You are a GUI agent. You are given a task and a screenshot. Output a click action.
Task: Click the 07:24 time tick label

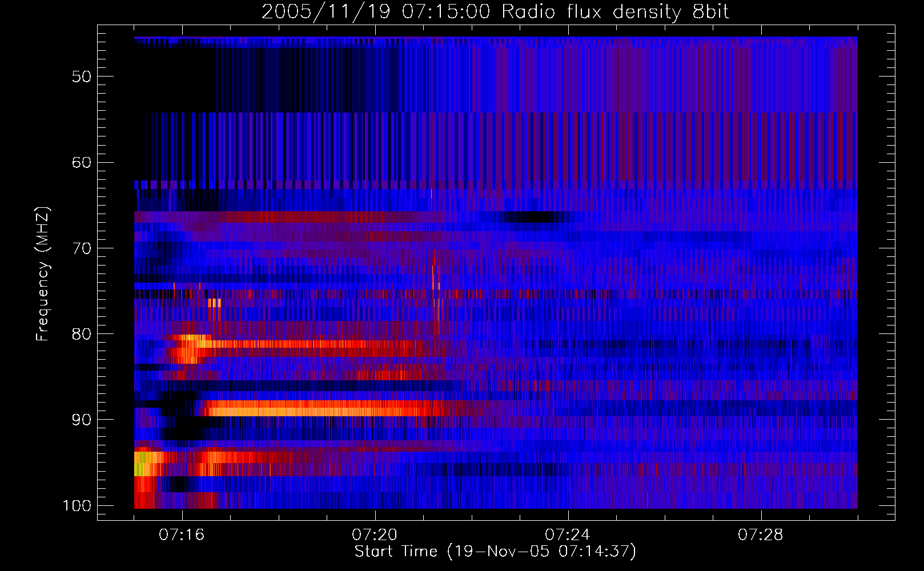coord(568,535)
